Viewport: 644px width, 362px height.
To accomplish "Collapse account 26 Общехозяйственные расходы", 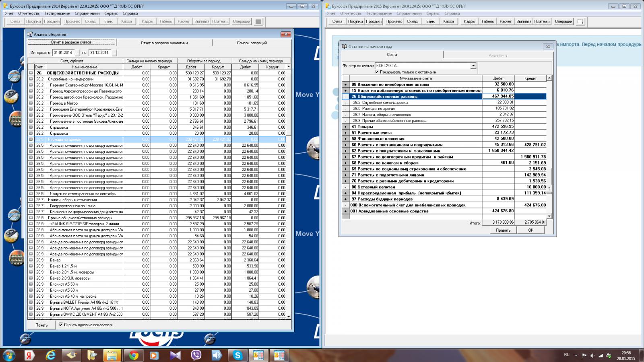I will tap(345, 97).
